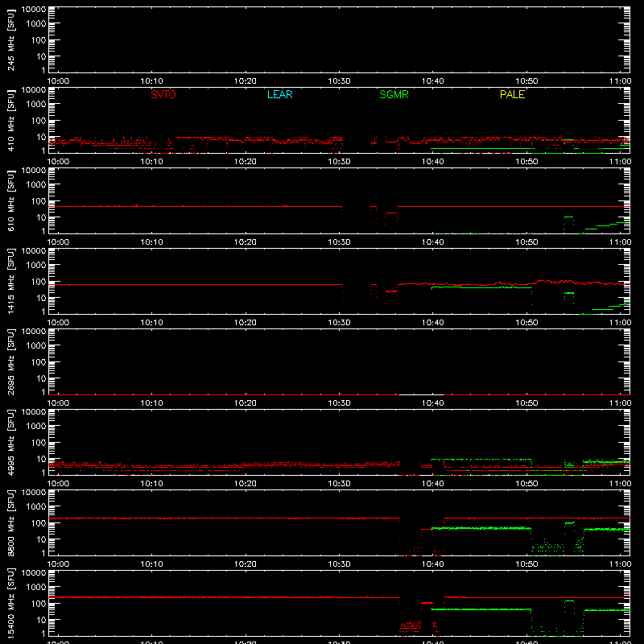Select the 610 MHz [SFU] axis title
This screenshot has width=644, height=644.
click(x=11, y=200)
